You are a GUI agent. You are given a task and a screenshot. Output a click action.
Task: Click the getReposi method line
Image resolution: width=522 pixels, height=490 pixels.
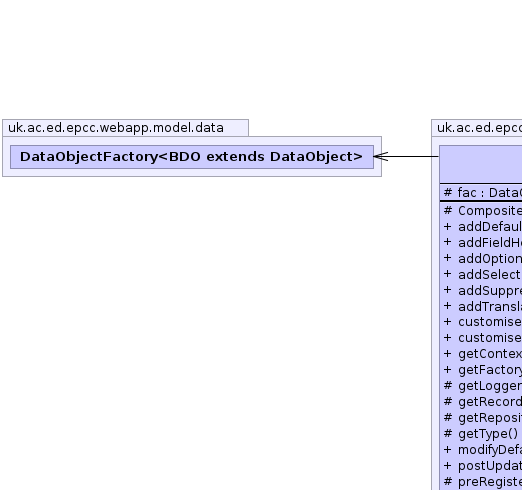(482, 418)
